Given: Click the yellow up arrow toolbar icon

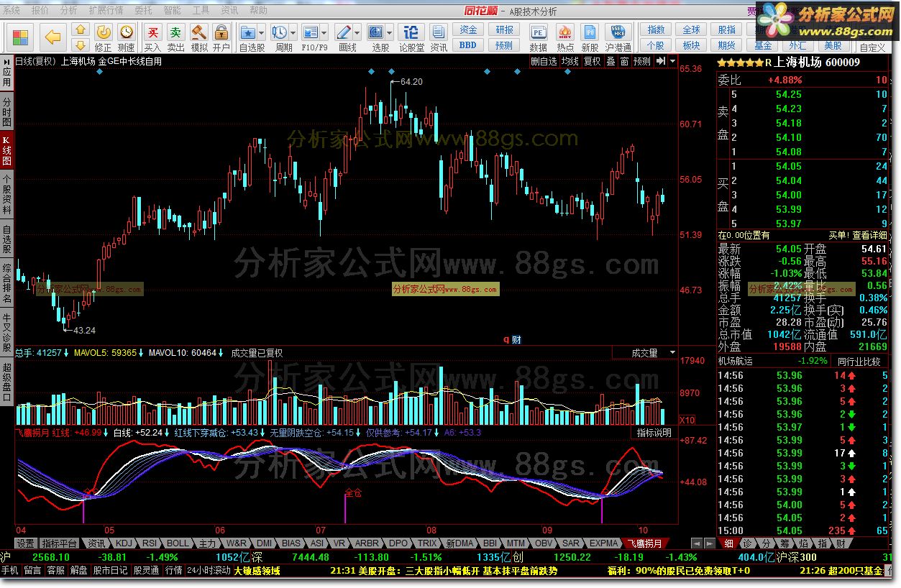Looking at the screenshot, I should pyautogui.click(x=81, y=30).
